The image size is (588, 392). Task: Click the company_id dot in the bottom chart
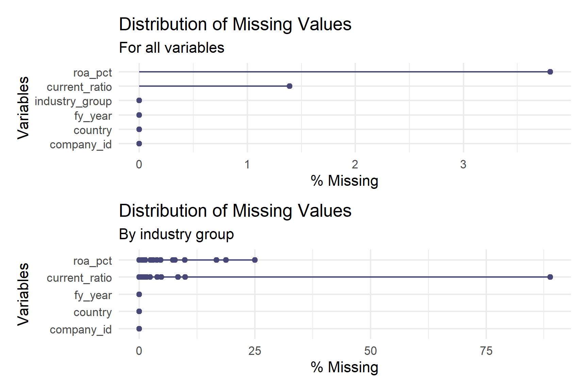pos(139,329)
